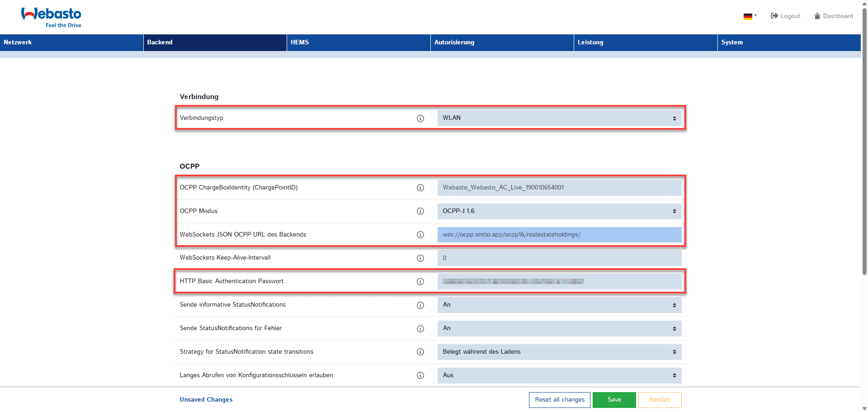868x412 pixels.
Task: Click the Verbindung section heading
Action: (x=199, y=97)
